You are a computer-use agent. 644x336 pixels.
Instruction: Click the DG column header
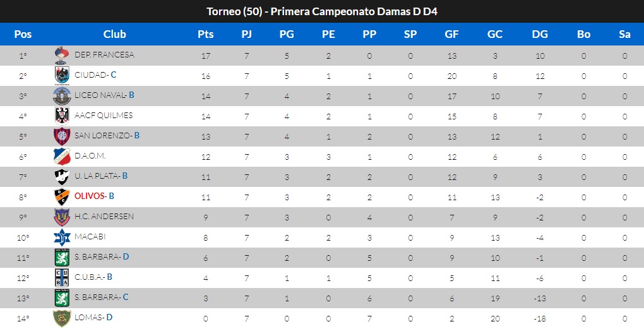pyautogui.click(x=540, y=34)
